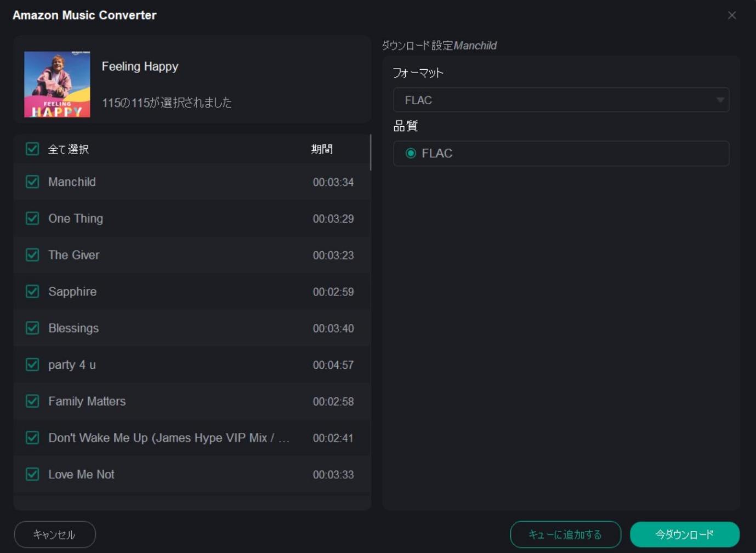This screenshot has height=553, width=756.
Task: Uncheck the Manchild track checkbox
Action: (32, 182)
